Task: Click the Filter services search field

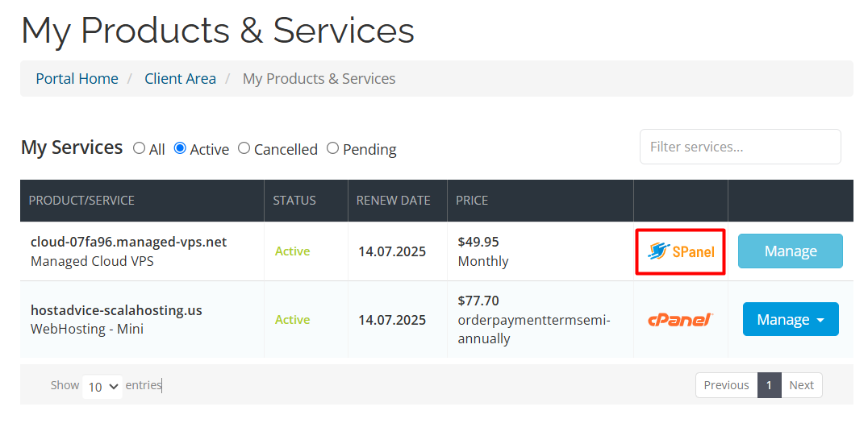Action: pyautogui.click(x=740, y=147)
